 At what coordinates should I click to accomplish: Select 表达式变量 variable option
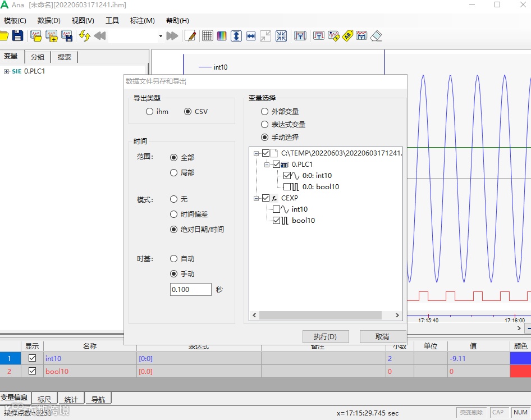283,124
